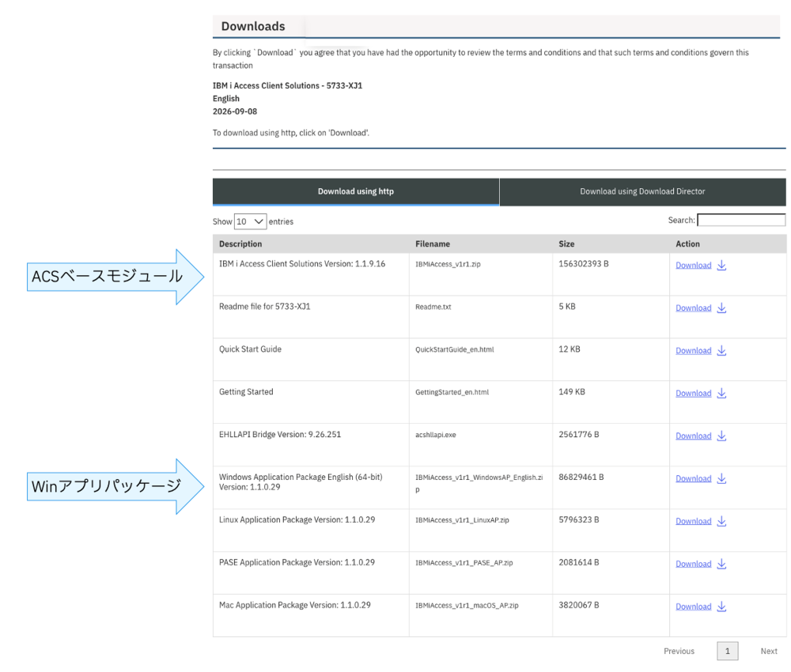Screen dimensions: 791x672
Task: Click Download link for Getting Started
Action: (693, 393)
